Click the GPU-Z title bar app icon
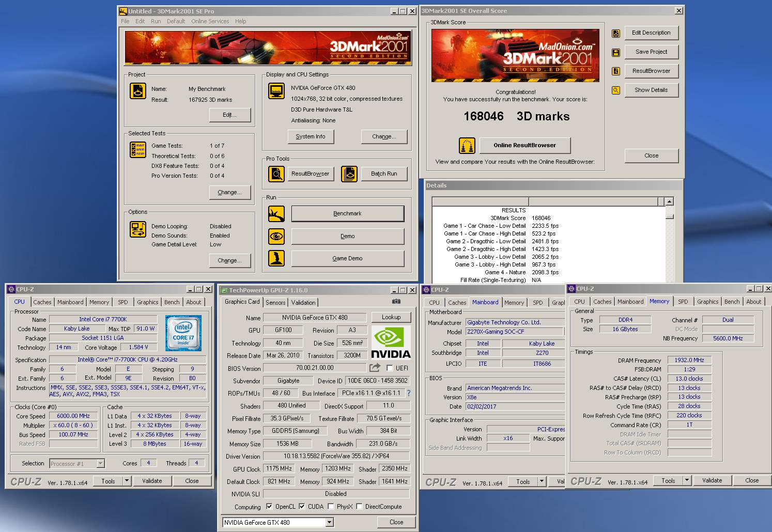 [x=224, y=290]
